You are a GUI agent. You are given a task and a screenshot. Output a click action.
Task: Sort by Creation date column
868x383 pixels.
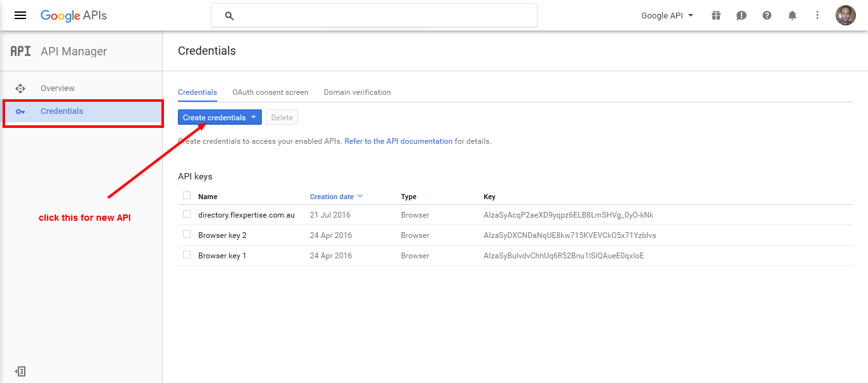[336, 197]
